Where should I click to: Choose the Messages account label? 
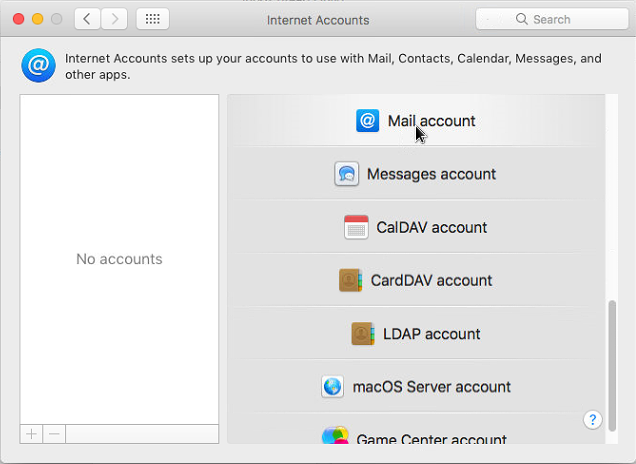point(431,174)
